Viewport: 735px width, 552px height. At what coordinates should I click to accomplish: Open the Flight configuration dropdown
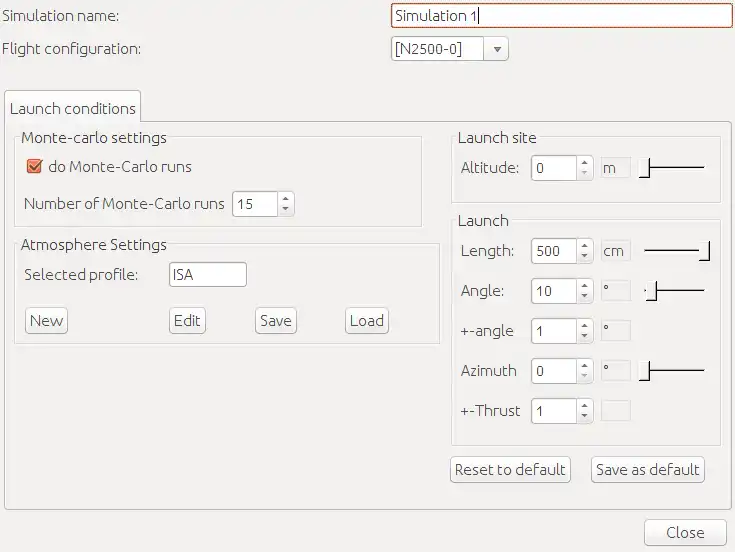[498, 48]
